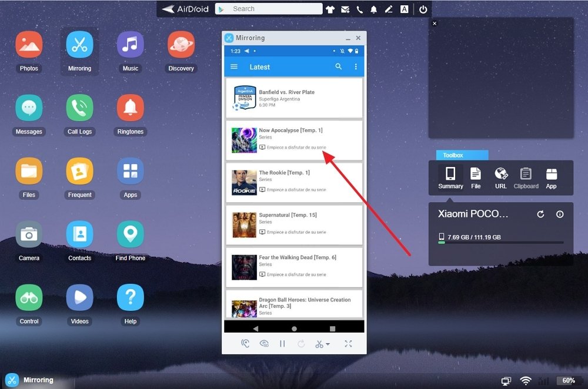Screen dimensions: 588x389
Task: Toggle the SD quality eye icon
Action: coord(265,344)
